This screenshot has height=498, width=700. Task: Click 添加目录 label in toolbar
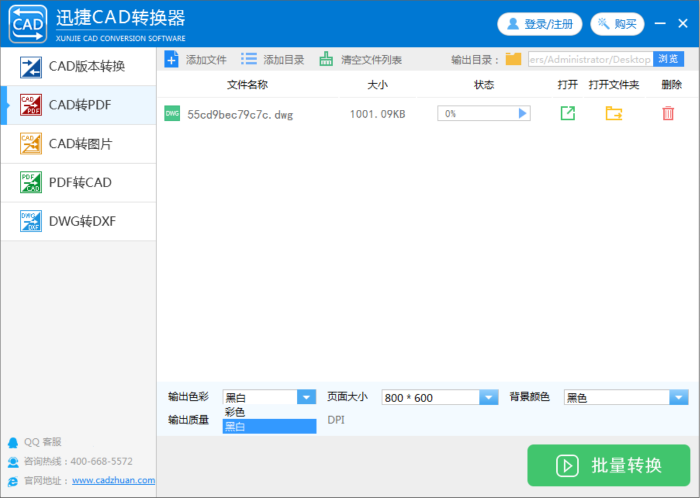[x=283, y=60]
